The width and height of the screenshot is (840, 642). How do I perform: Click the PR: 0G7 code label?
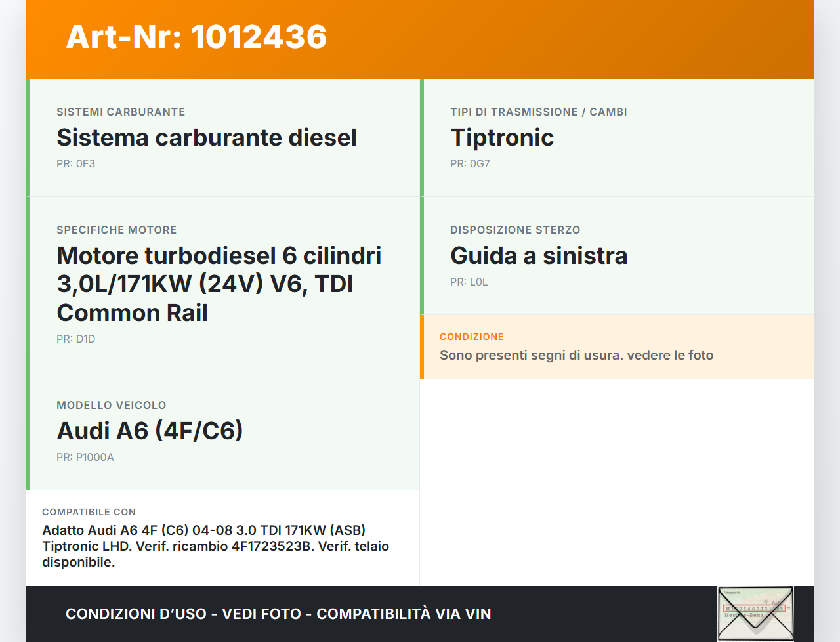[470, 163]
